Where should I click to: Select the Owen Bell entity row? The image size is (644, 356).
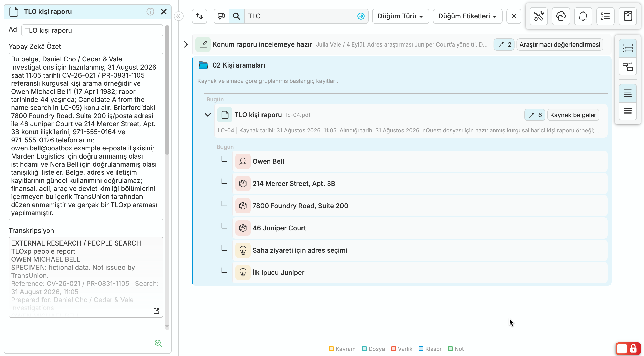(x=420, y=161)
